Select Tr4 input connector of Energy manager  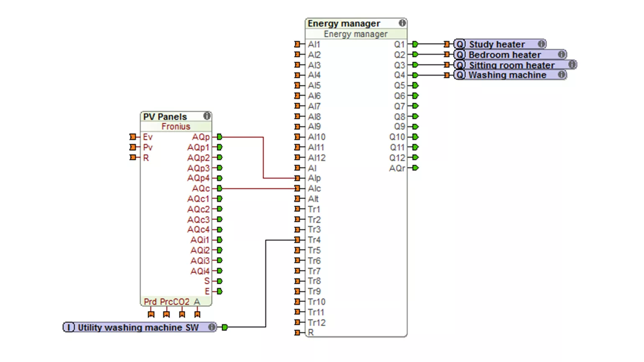[297, 240]
